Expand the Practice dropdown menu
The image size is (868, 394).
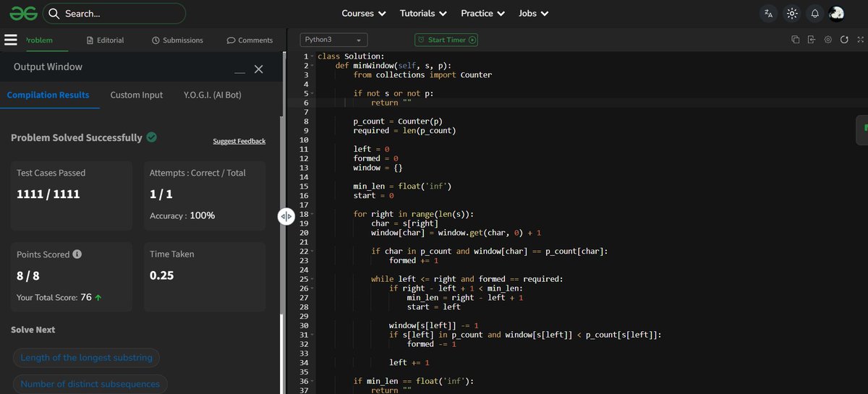tap(482, 13)
